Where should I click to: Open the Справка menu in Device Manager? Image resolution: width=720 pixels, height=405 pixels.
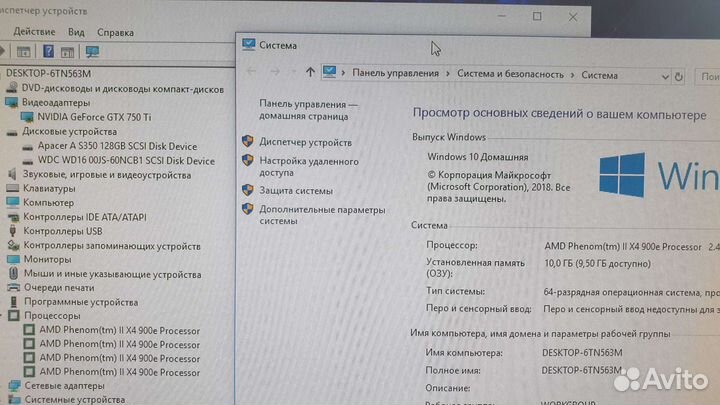tap(115, 33)
